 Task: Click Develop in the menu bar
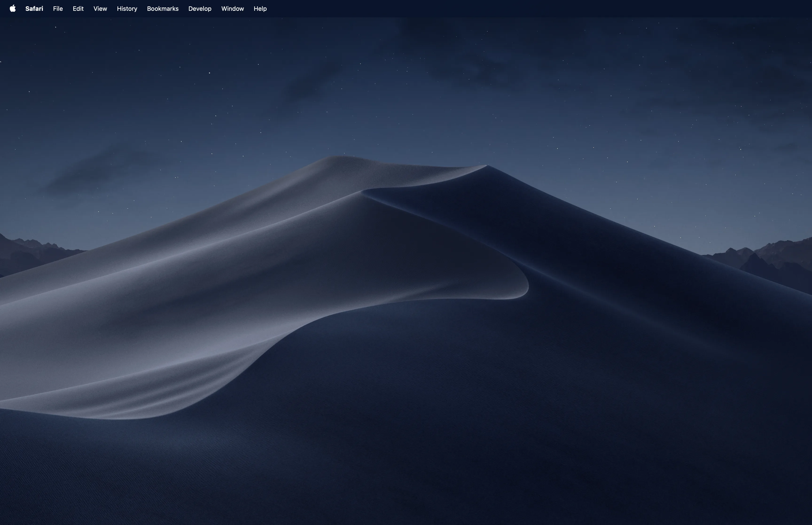click(200, 8)
